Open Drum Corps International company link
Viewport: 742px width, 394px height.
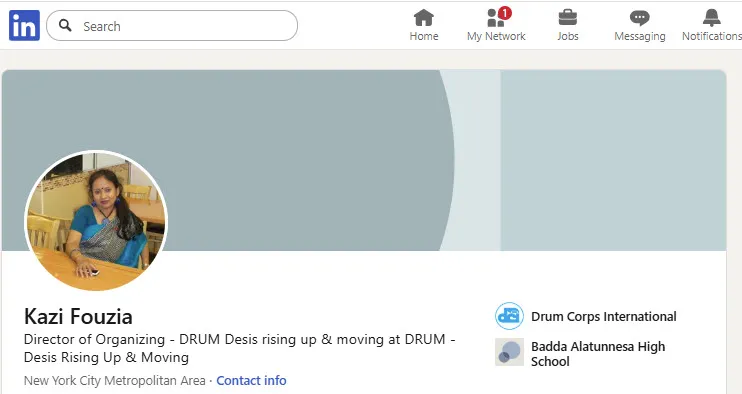[x=603, y=316]
